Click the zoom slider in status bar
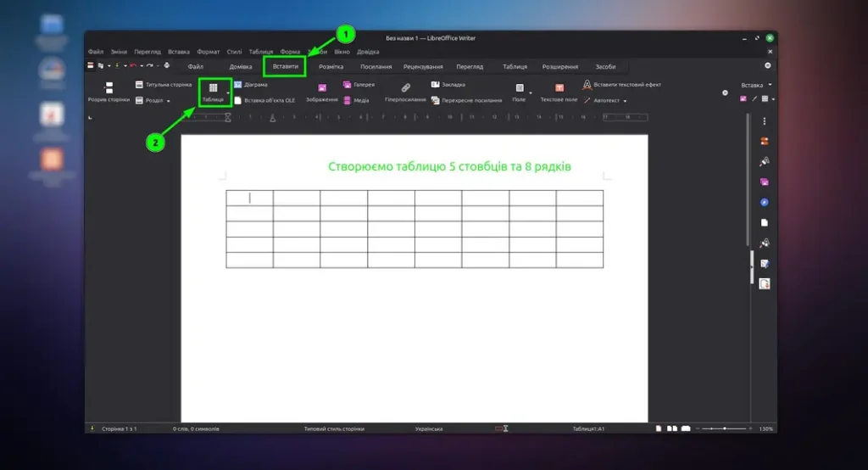Image resolution: width=868 pixels, height=470 pixels. [724, 428]
